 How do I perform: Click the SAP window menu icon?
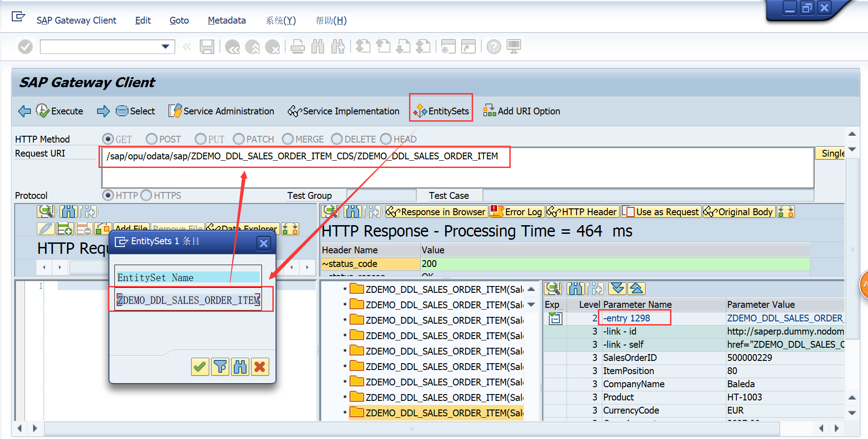tap(18, 17)
